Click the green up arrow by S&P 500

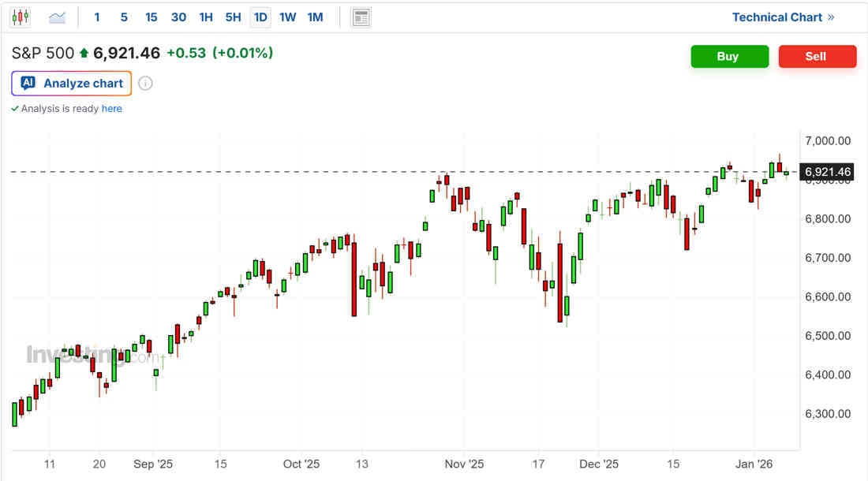tap(84, 54)
